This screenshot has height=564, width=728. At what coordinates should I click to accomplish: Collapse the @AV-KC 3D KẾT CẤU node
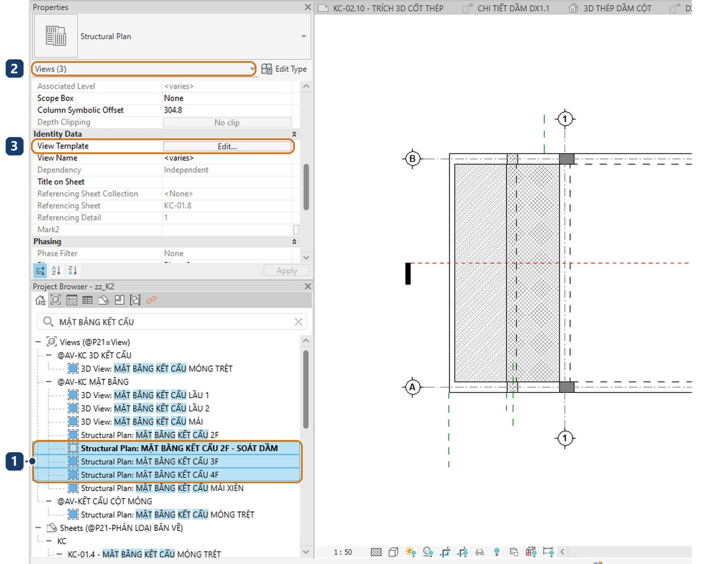click(x=49, y=356)
